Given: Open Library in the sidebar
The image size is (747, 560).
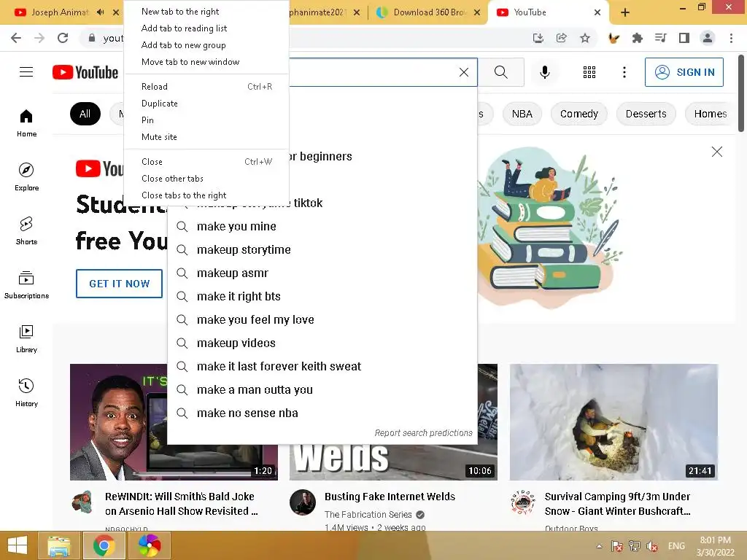Looking at the screenshot, I should (27, 338).
